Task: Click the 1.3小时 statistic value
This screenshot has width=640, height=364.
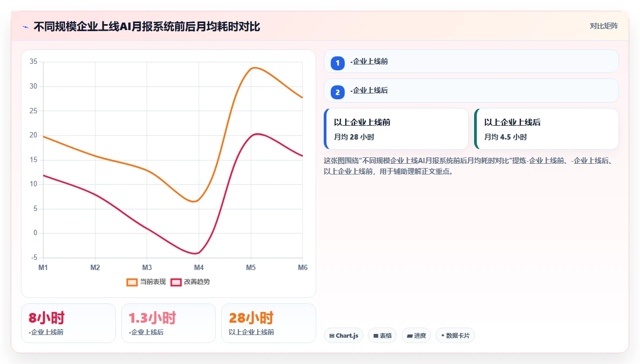Action: 152,318
